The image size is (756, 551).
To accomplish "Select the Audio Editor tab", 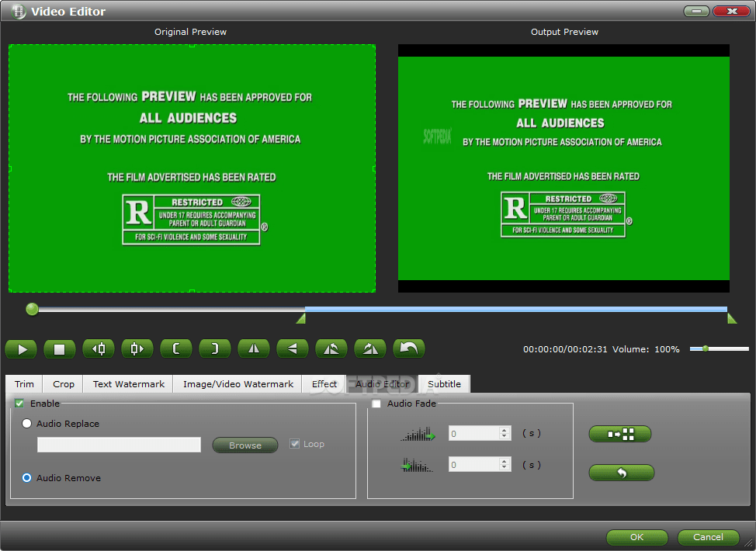I will (383, 383).
